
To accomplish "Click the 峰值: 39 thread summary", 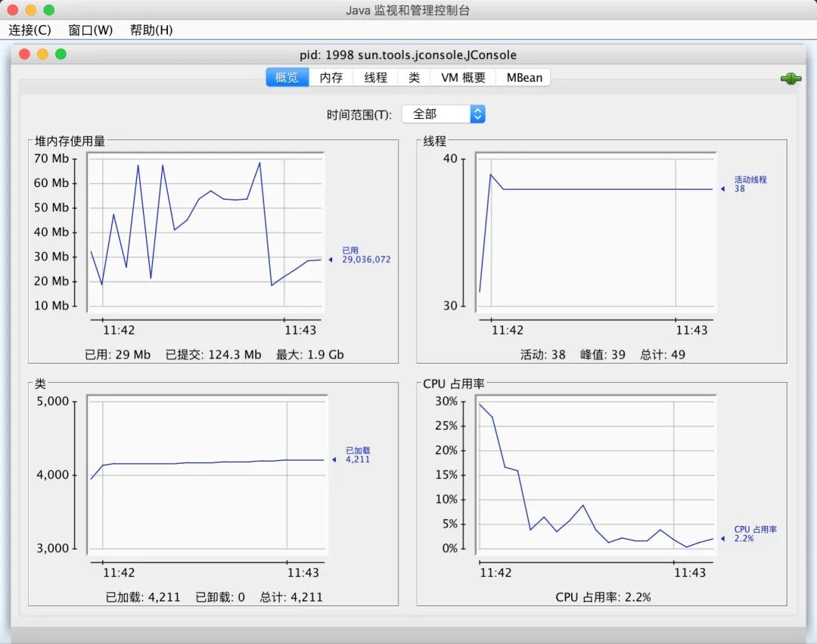I will 602,354.
